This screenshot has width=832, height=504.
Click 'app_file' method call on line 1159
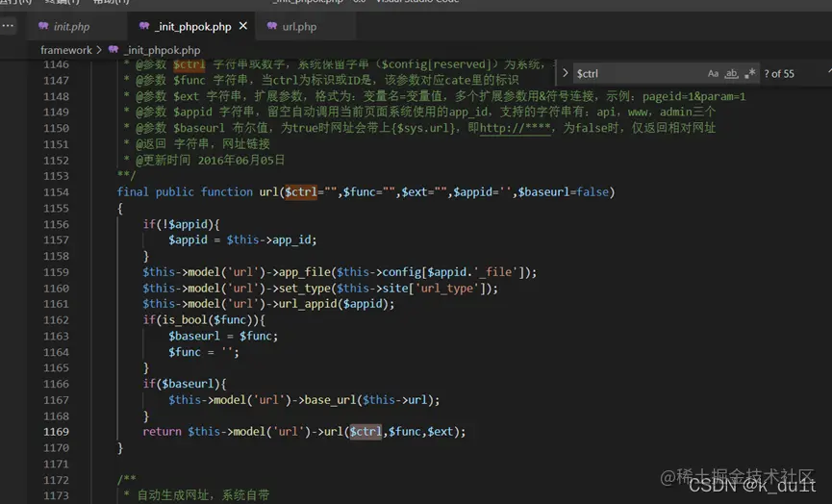[x=305, y=272]
